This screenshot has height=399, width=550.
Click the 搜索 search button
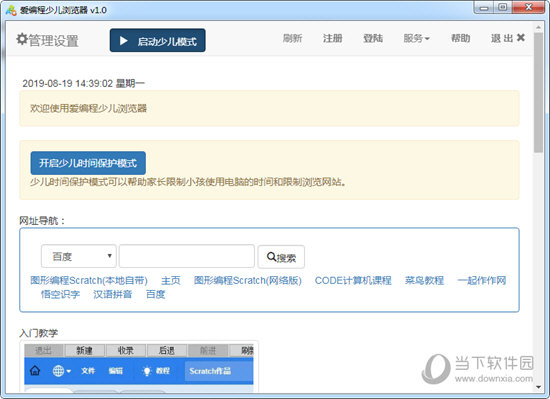(x=281, y=257)
